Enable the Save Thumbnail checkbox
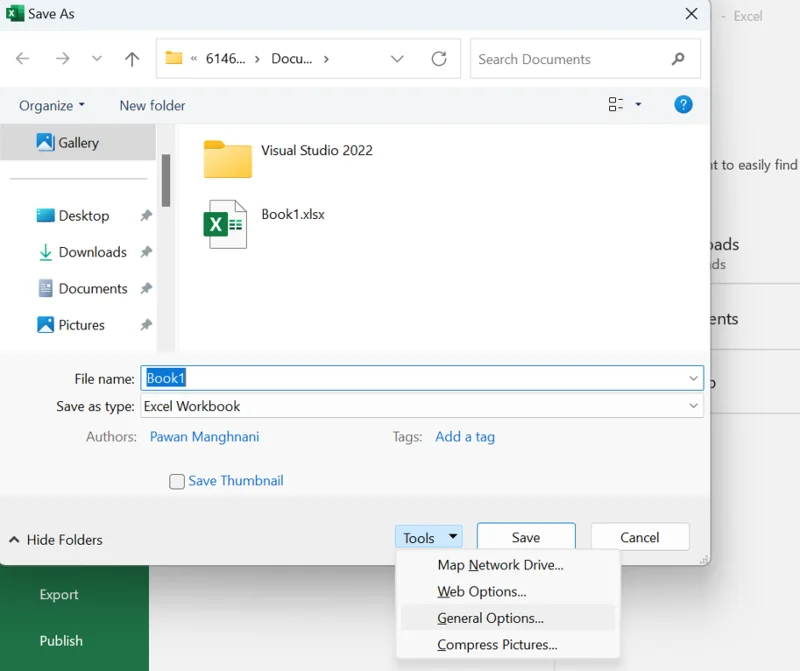800x671 pixels. click(x=177, y=481)
